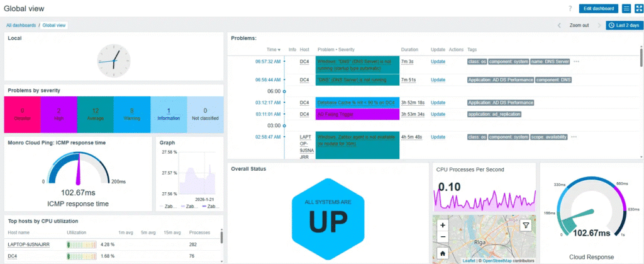The image size is (644, 264).
Task: Click the Edit dashboard button
Action: coord(598,9)
